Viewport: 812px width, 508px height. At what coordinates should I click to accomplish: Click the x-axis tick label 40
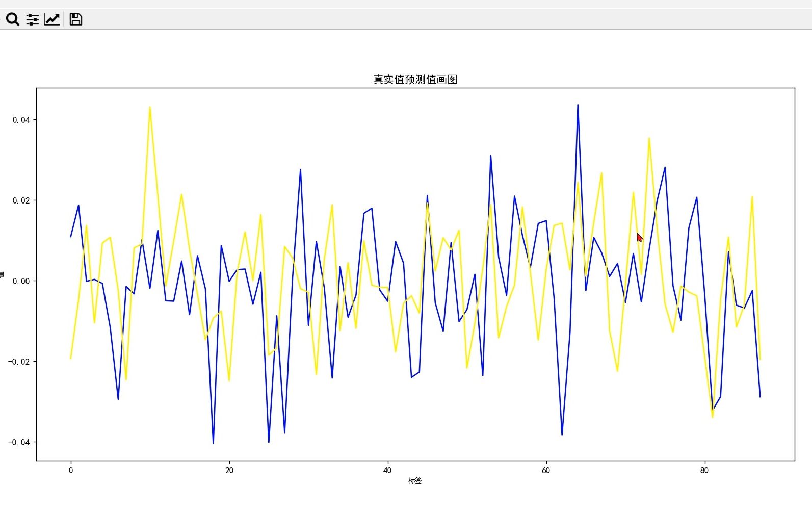click(x=387, y=470)
